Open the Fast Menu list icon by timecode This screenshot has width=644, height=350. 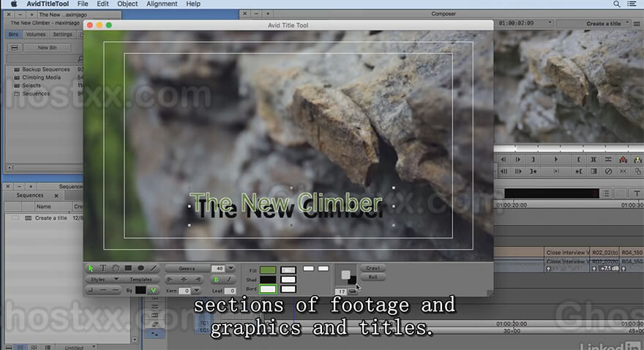pyautogui.click(x=606, y=193)
